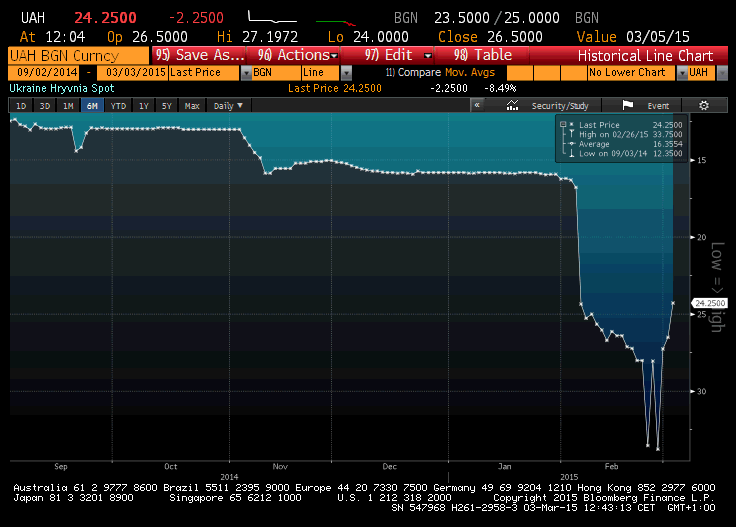Open the No Lower Chart dropdown arrow
Viewport: 736px width, 527px height.
pos(682,73)
